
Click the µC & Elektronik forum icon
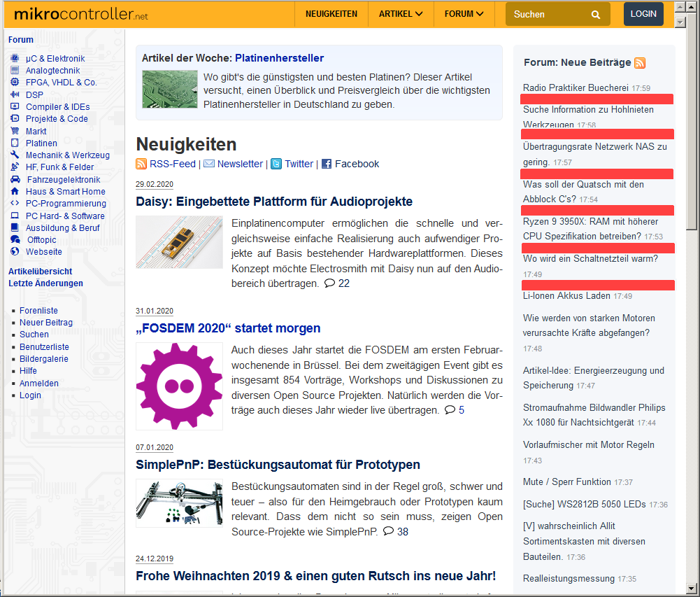[x=15, y=58]
